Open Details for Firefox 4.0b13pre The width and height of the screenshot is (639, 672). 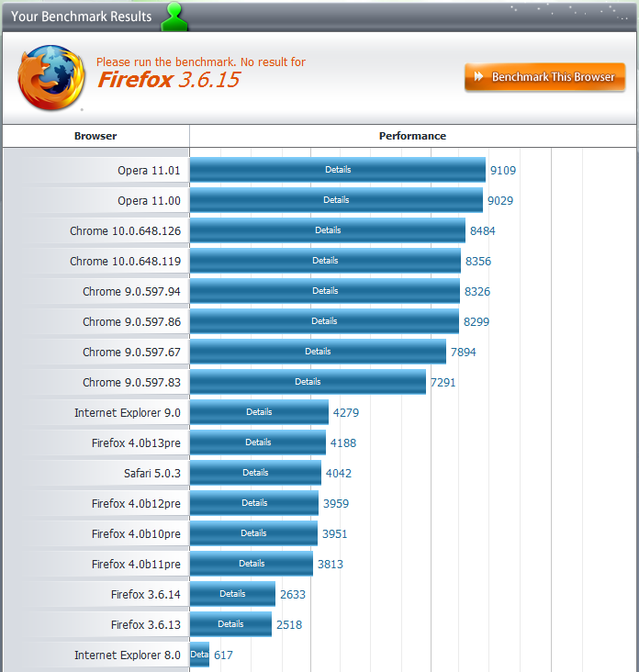(258, 442)
